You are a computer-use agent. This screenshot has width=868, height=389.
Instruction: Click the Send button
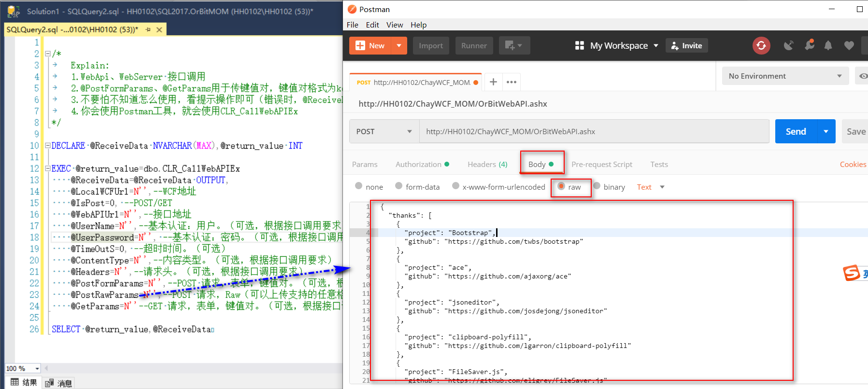[796, 131]
